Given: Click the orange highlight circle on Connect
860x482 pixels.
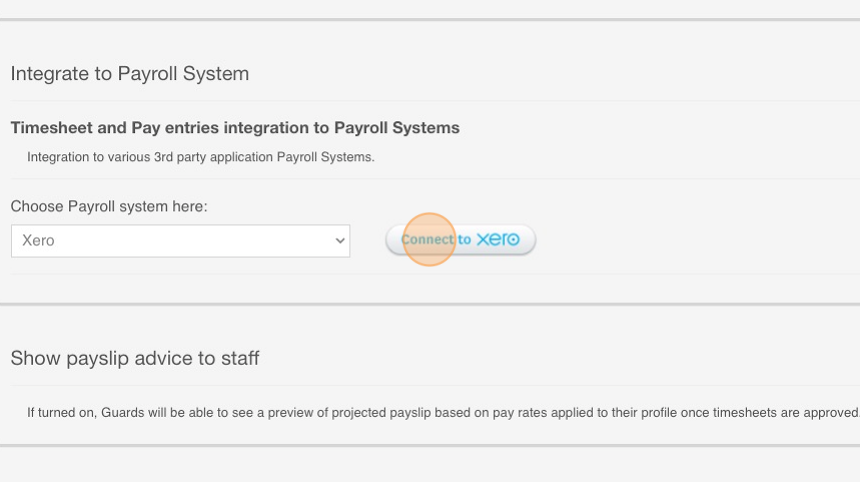Looking at the screenshot, I should point(429,240).
